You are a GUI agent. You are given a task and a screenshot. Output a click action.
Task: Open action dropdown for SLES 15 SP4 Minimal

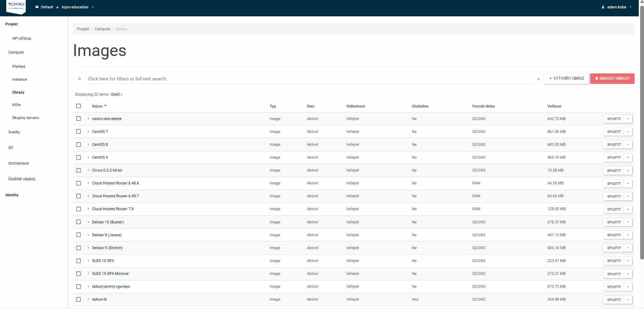[x=628, y=274]
